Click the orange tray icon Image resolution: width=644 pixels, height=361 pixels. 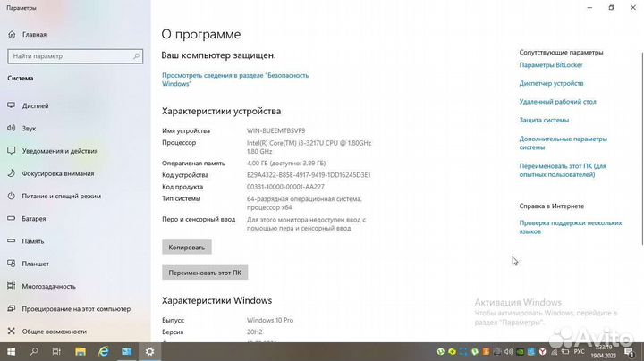486,351
